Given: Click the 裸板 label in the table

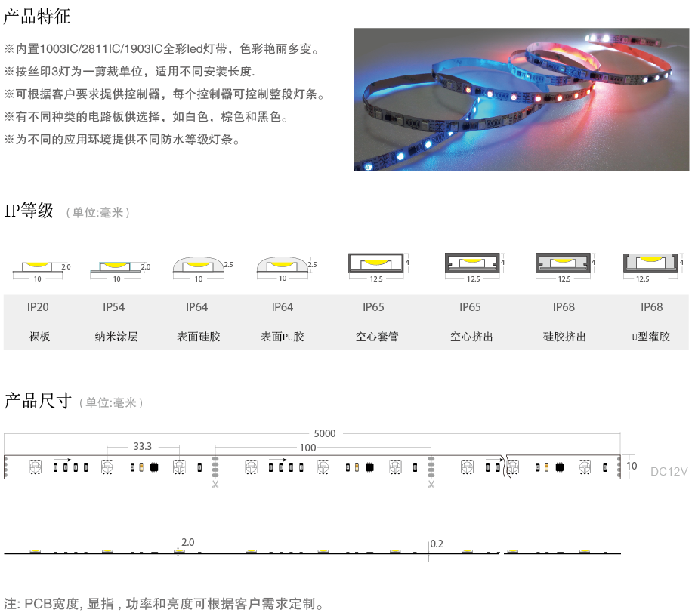Looking at the screenshot, I should pyautogui.click(x=39, y=337).
